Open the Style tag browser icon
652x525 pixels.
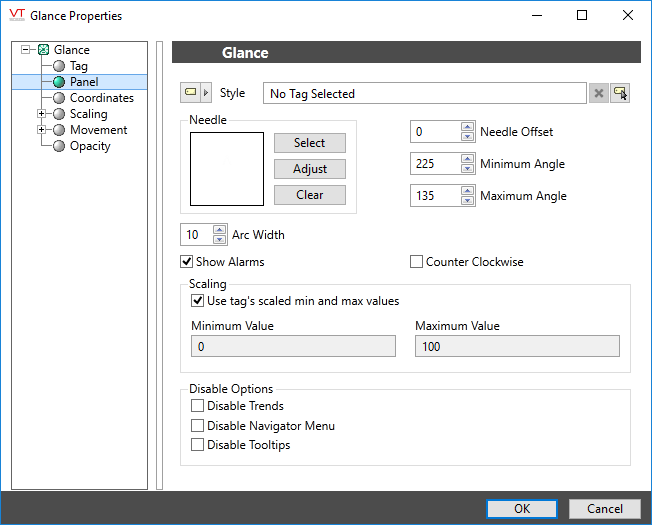tap(621, 93)
